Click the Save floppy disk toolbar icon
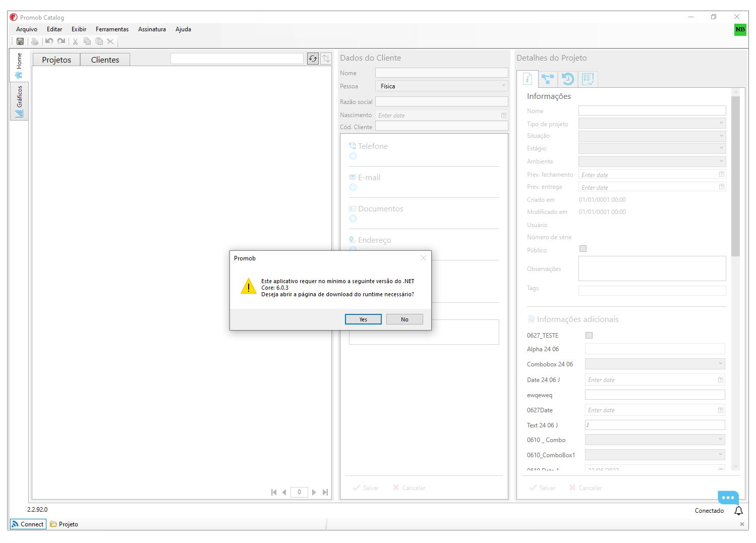 [20, 41]
